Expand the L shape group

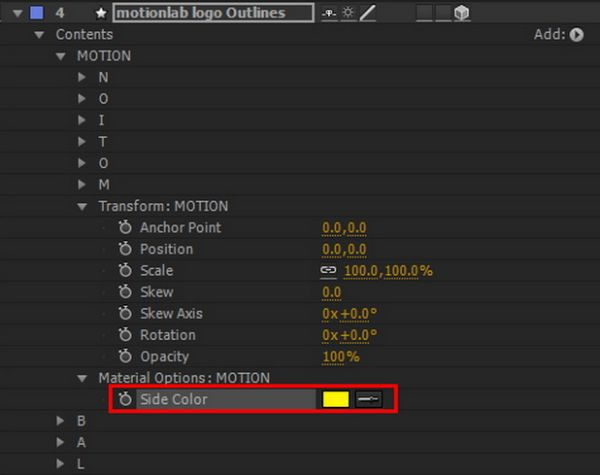tap(60, 464)
